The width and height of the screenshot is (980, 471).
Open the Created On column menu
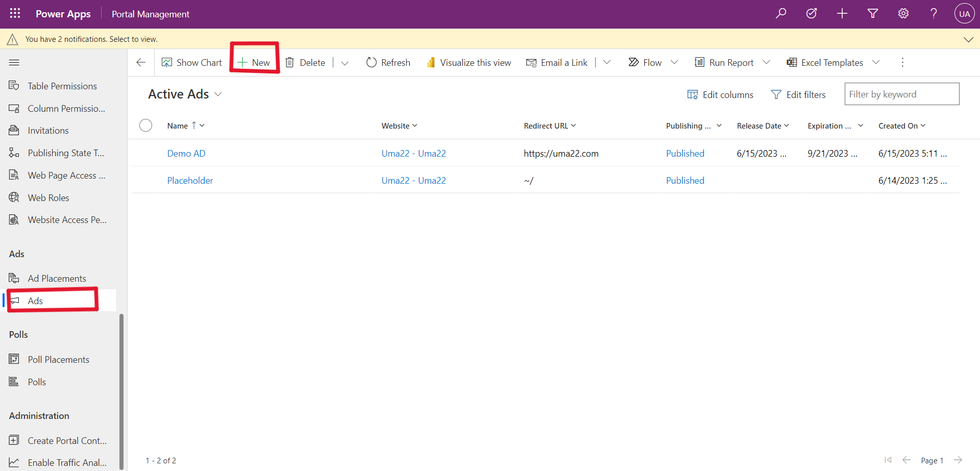tap(902, 126)
